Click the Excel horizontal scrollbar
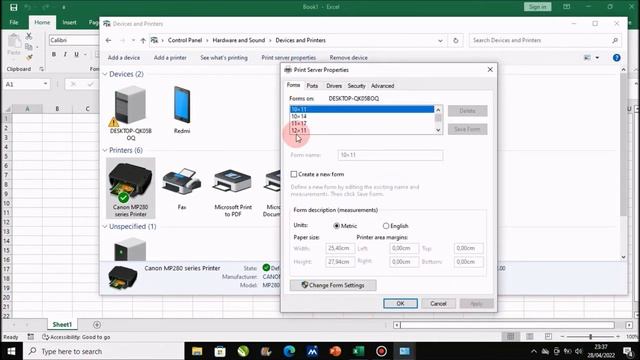 (x=507, y=325)
